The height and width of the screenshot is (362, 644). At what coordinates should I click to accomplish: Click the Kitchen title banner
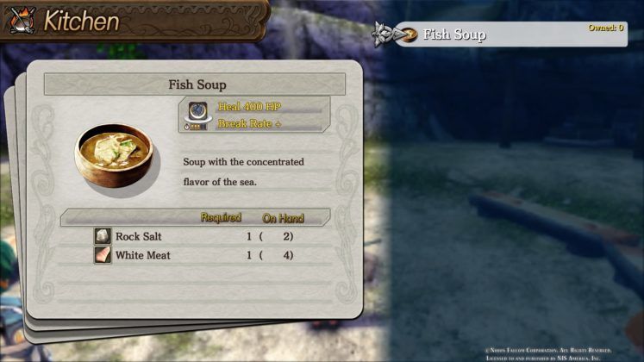[134, 21]
